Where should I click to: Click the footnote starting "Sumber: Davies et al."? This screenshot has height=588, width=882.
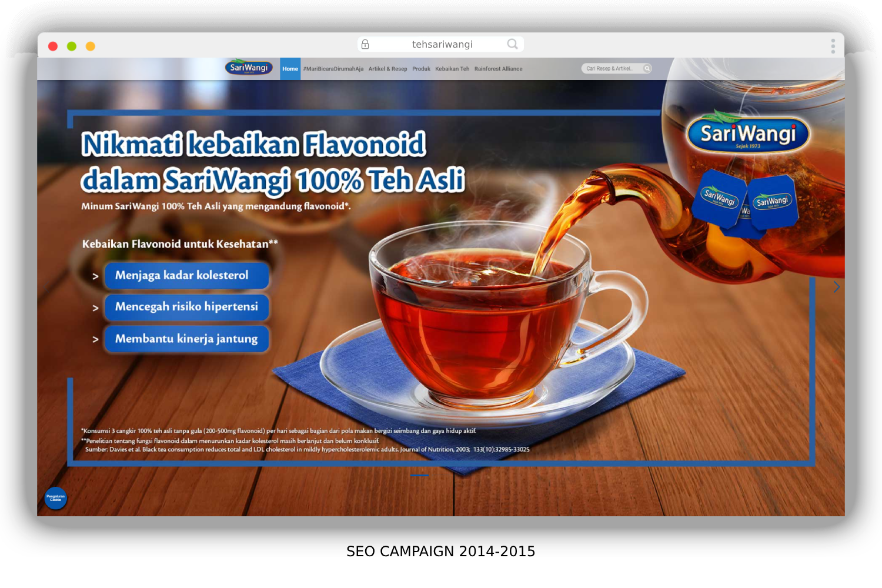click(308, 449)
